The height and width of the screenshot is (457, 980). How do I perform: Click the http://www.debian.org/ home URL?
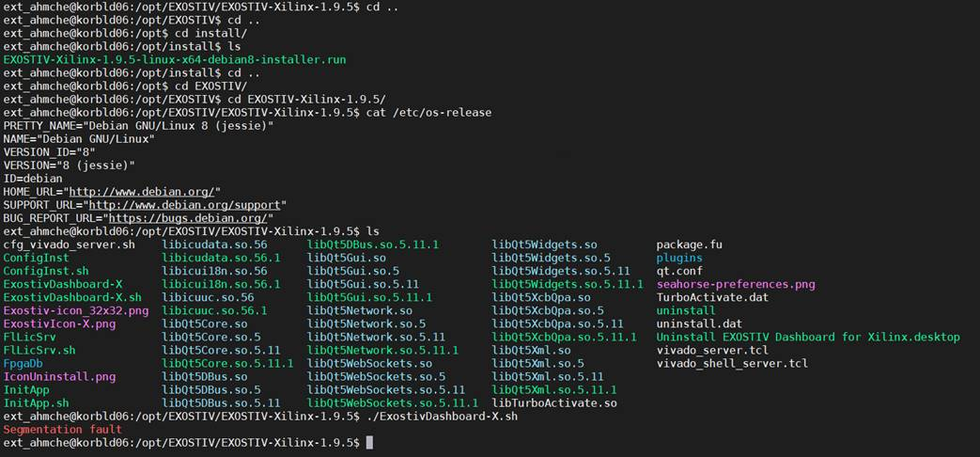[142, 191]
